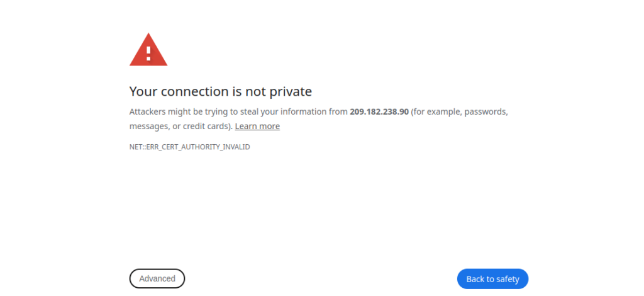Image resolution: width=644 pixels, height=296 pixels.
Task: Click the word "private" in the heading
Action: (291, 91)
